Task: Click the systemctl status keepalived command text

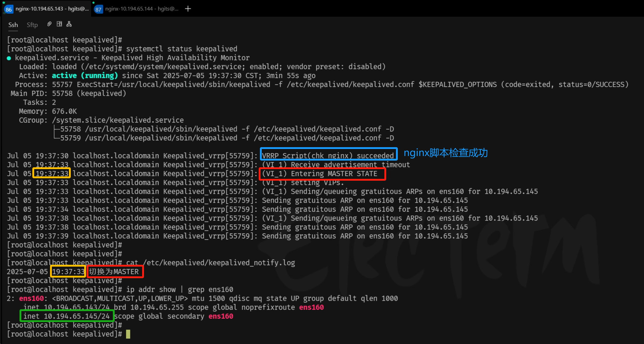Action: pos(181,48)
